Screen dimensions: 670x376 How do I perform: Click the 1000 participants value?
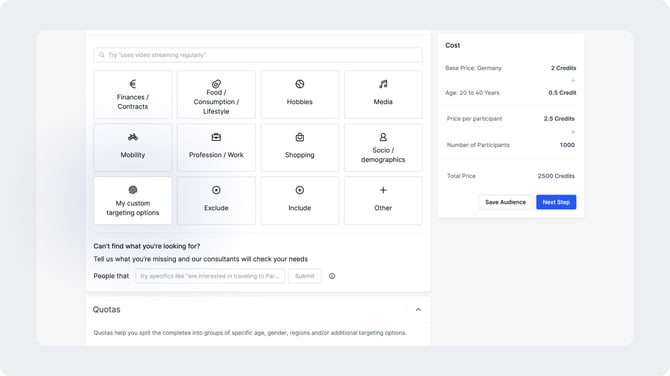click(x=567, y=145)
